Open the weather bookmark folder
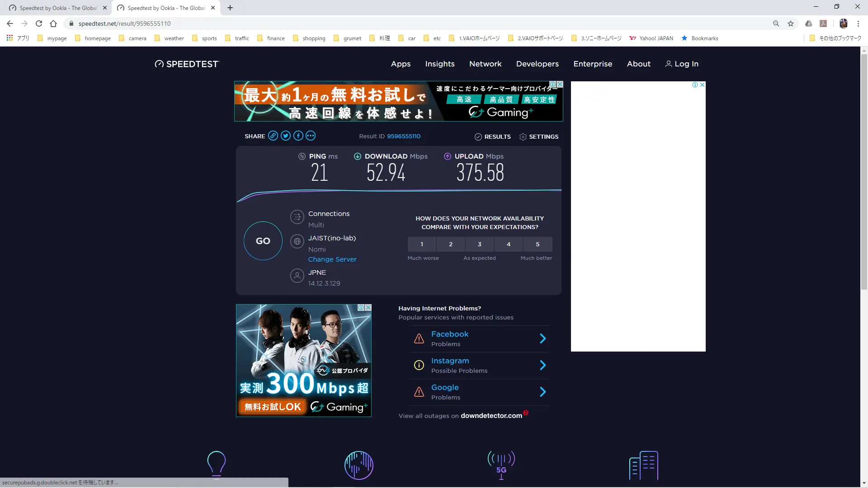This screenshot has height=488, width=868. pyautogui.click(x=170, y=38)
